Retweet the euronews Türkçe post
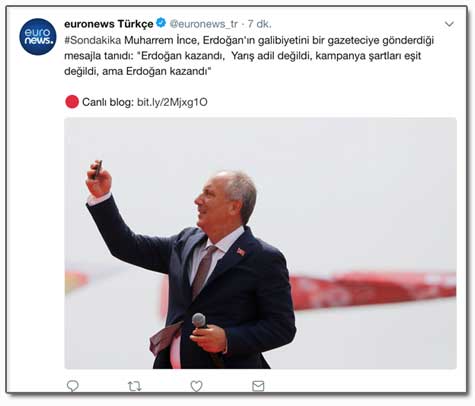475x406 pixels. click(x=135, y=386)
